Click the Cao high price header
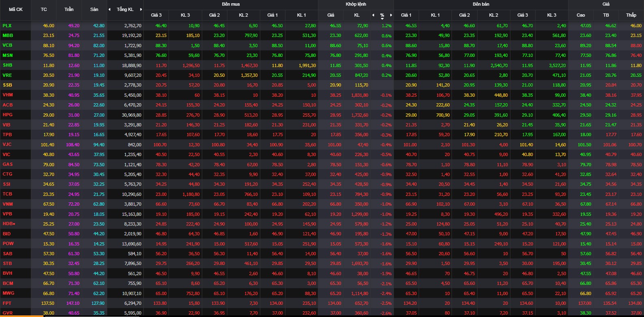This screenshot has width=644, height=317. pos(581,15)
